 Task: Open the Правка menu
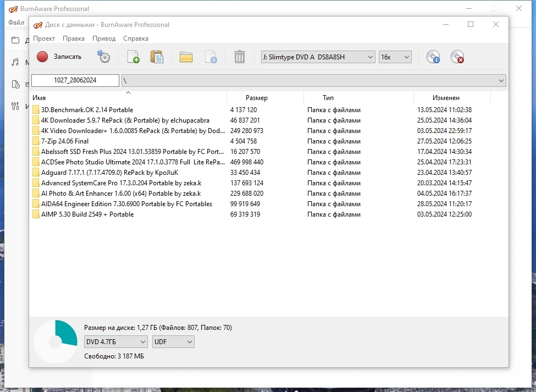[x=74, y=38]
